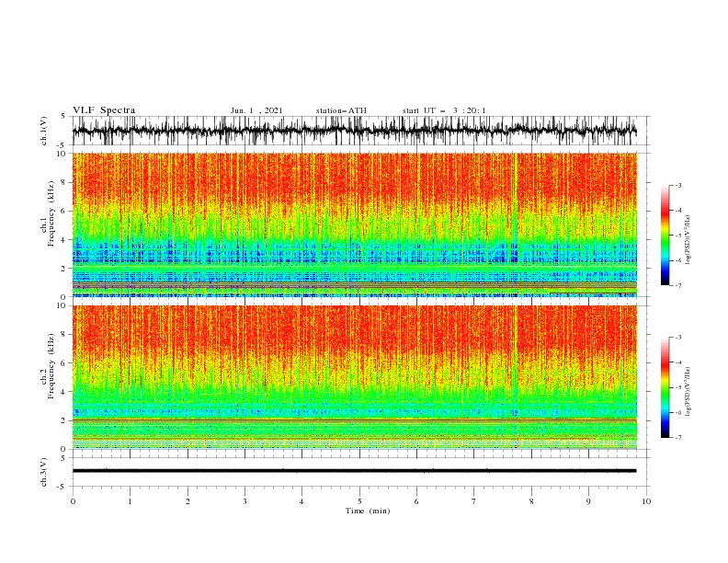
Task: Click time axis tick label "1"
Action: [x=130, y=501]
